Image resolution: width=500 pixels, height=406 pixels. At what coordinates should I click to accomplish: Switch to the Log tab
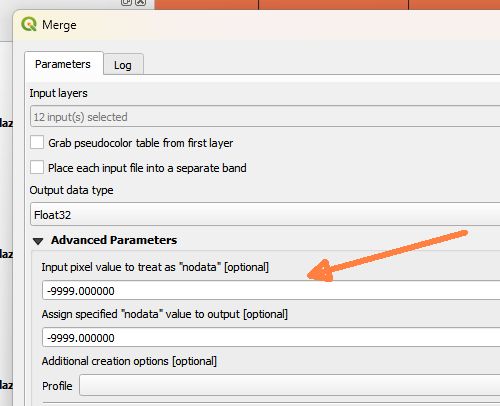tap(123, 65)
